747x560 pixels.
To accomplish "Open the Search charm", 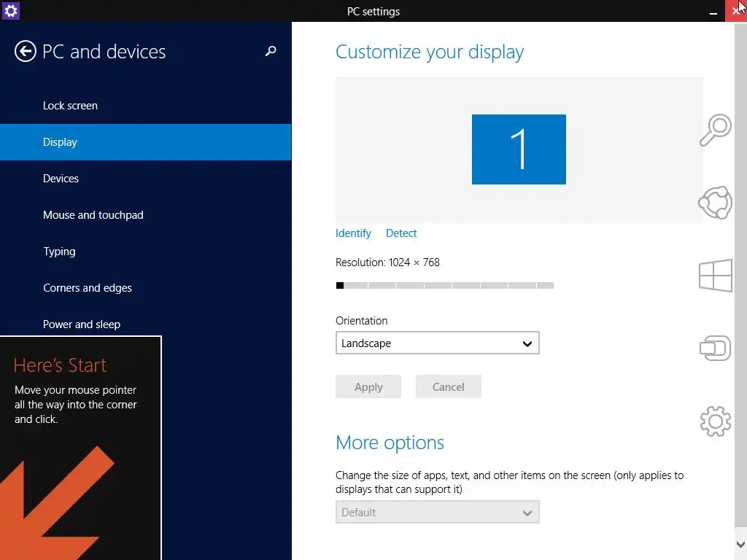I will tap(716, 130).
